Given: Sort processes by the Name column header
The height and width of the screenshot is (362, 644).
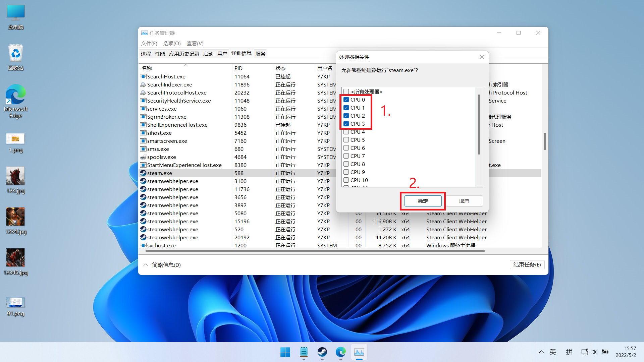Looking at the screenshot, I should [147, 68].
